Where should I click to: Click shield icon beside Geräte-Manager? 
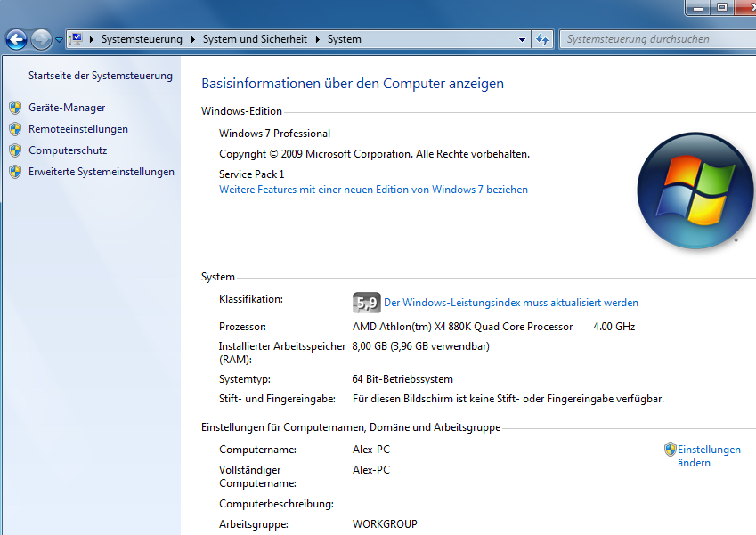[15, 108]
